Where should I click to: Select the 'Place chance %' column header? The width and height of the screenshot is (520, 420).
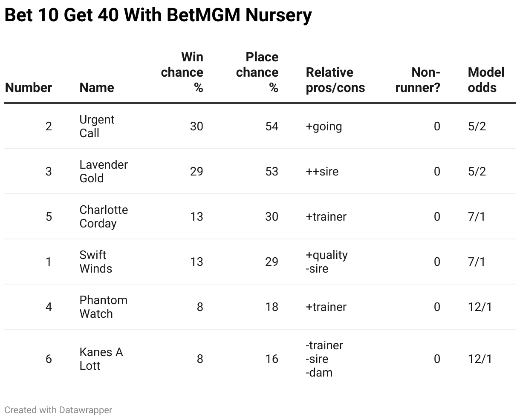257,72
